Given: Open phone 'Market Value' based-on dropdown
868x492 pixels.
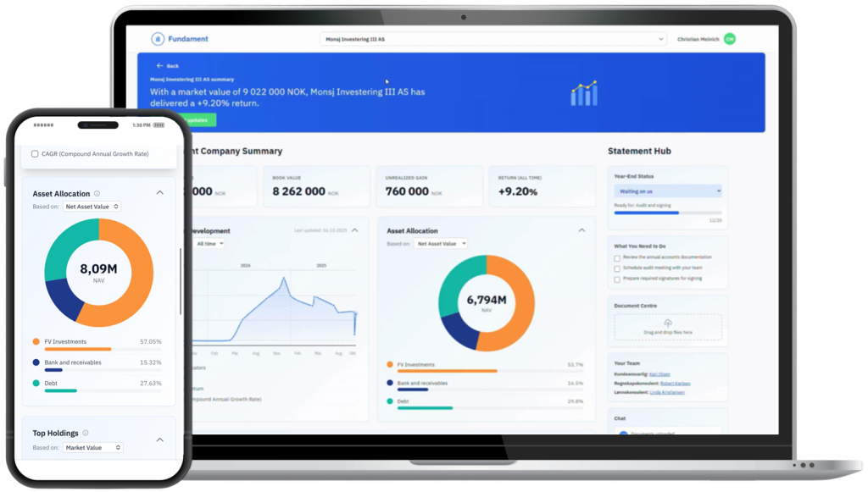Looking at the screenshot, I should click(93, 447).
